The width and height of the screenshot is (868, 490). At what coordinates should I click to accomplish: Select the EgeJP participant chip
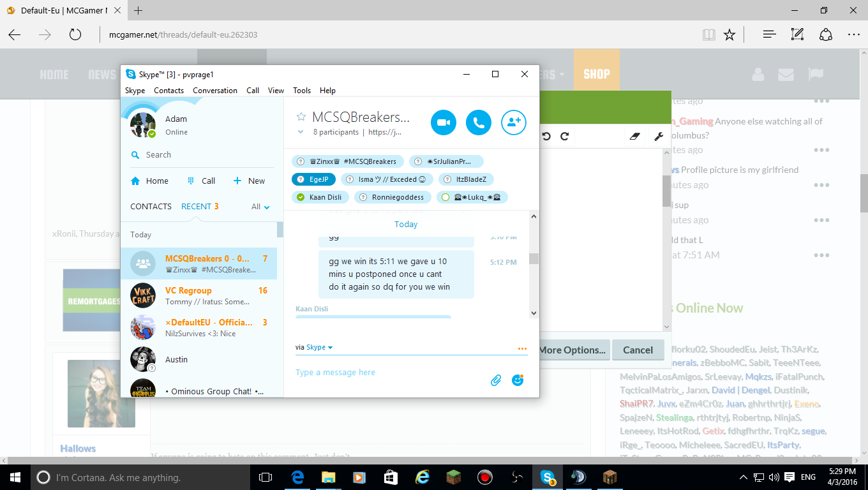pyautogui.click(x=313, y=179)
